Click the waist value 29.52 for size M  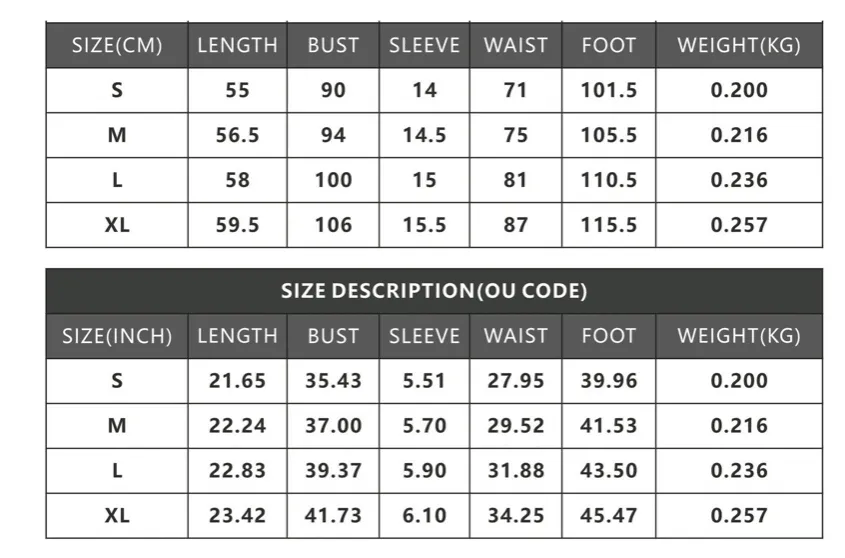(x=516, y=426)
